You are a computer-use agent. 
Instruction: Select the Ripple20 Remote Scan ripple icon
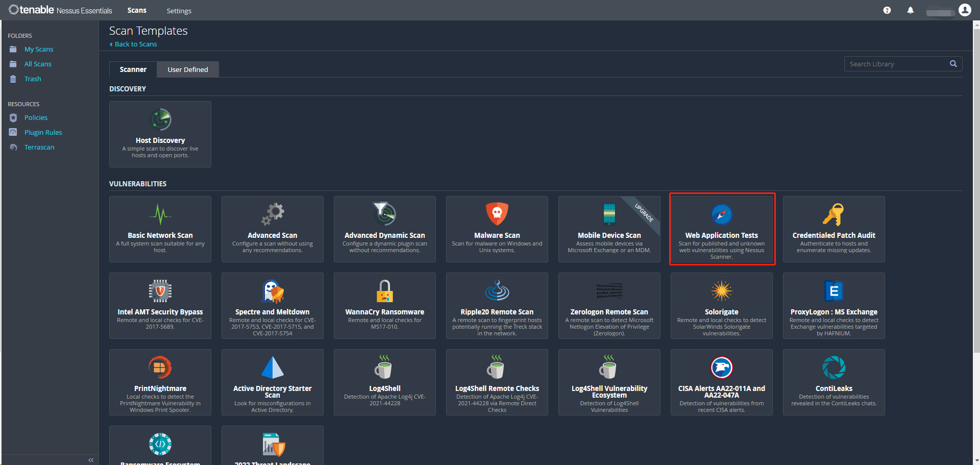point(497,291)
